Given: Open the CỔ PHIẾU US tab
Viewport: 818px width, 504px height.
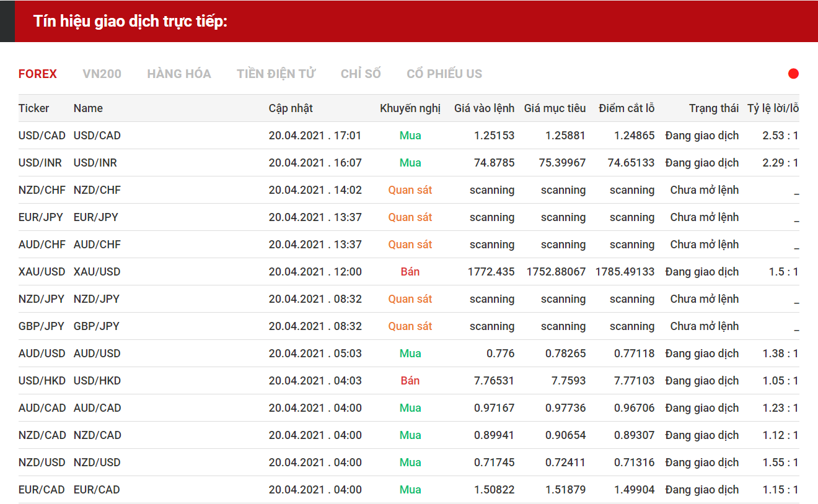Looking at the screenshot, I should [444, 74].
